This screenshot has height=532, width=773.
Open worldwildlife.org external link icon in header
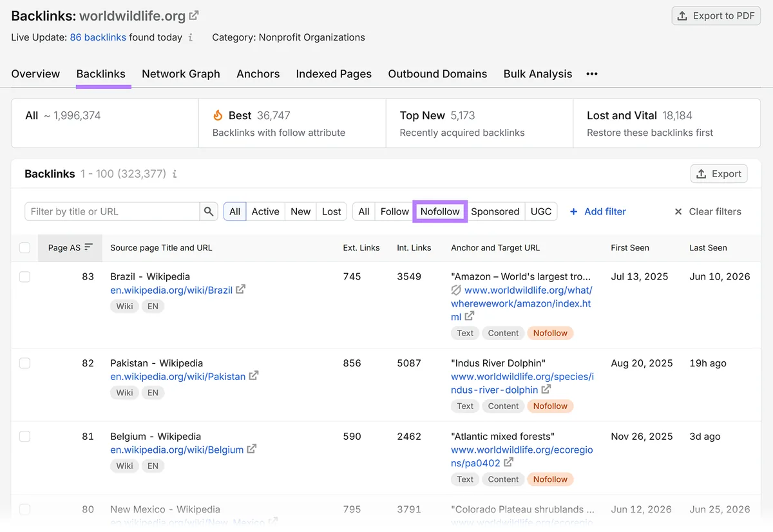tap(194, 15)
